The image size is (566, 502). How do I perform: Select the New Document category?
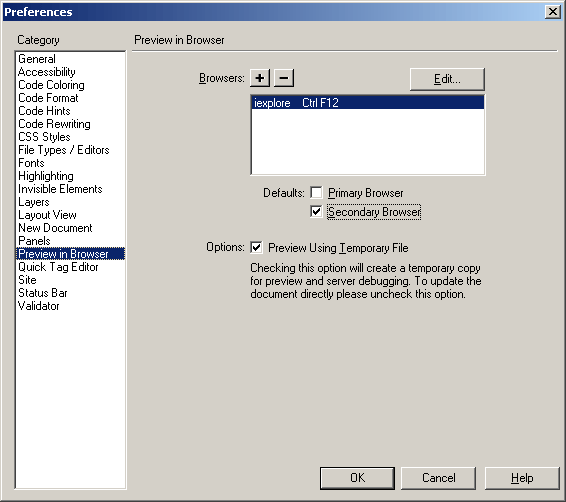pyautogui.click(x=55, y=228)
